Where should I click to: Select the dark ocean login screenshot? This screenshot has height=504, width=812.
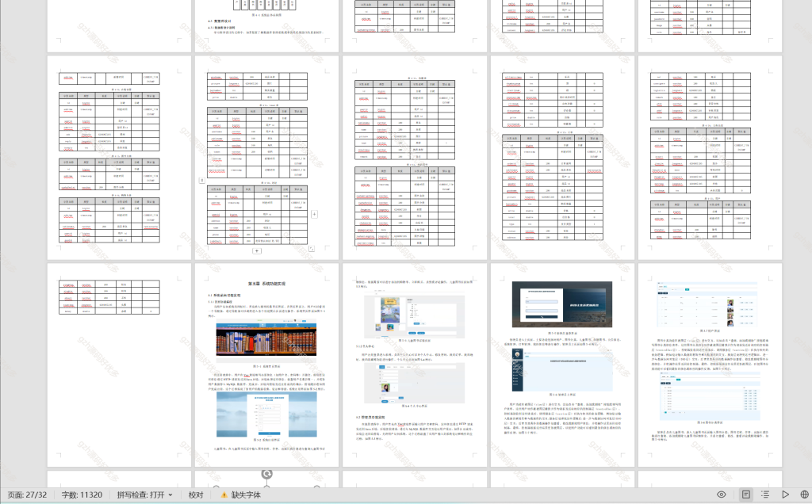(562, 304)
